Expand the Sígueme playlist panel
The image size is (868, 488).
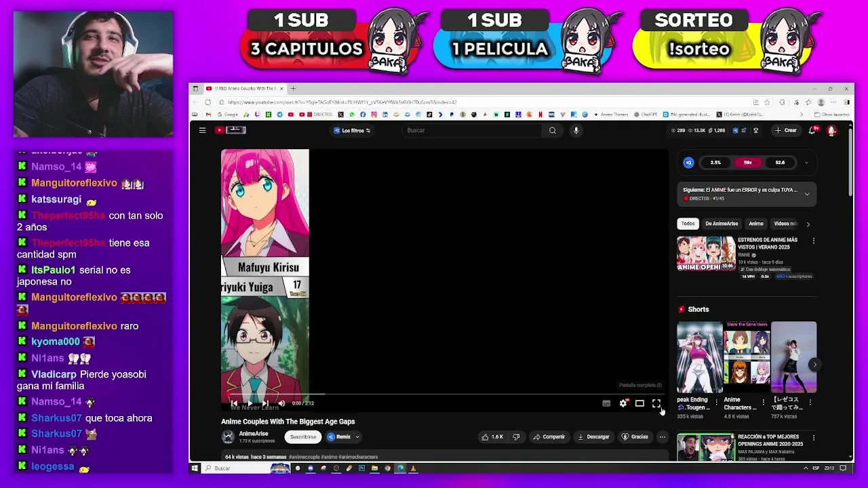[x=807, y=194]
